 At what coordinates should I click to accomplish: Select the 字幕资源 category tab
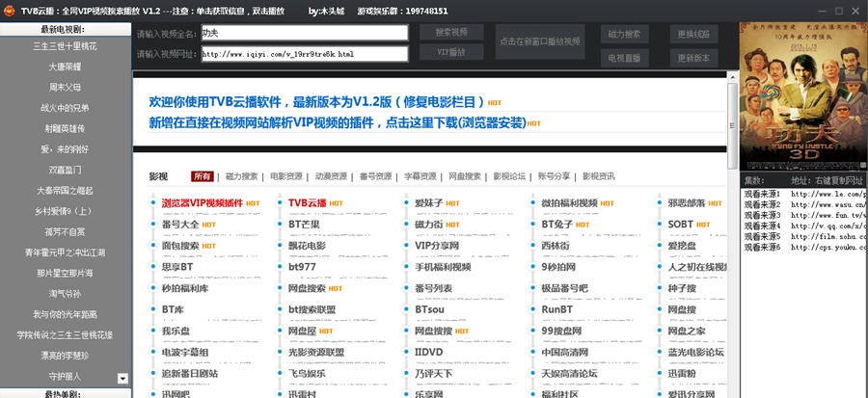tap(420, 176)
